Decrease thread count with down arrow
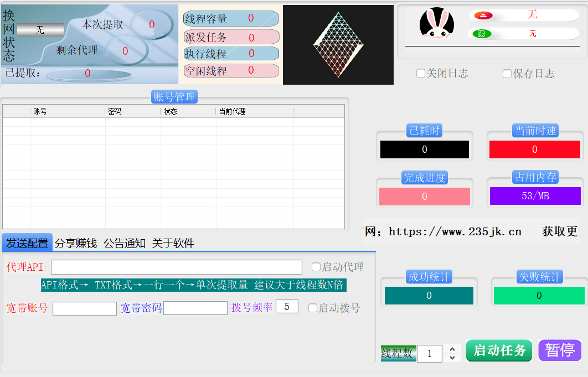 tap(452, 358)
